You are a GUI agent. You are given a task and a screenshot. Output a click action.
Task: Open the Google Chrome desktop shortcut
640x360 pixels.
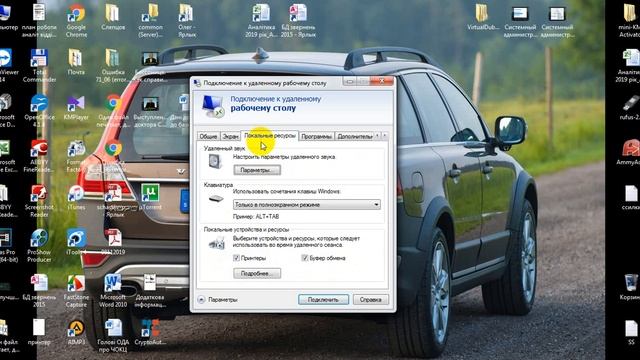76,20
